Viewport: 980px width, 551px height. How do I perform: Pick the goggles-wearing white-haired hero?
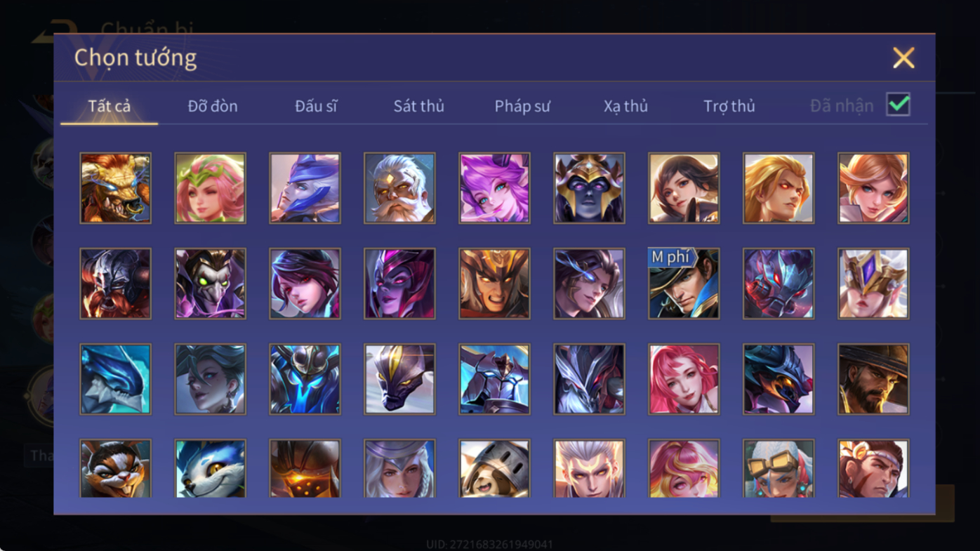[779, 469]
